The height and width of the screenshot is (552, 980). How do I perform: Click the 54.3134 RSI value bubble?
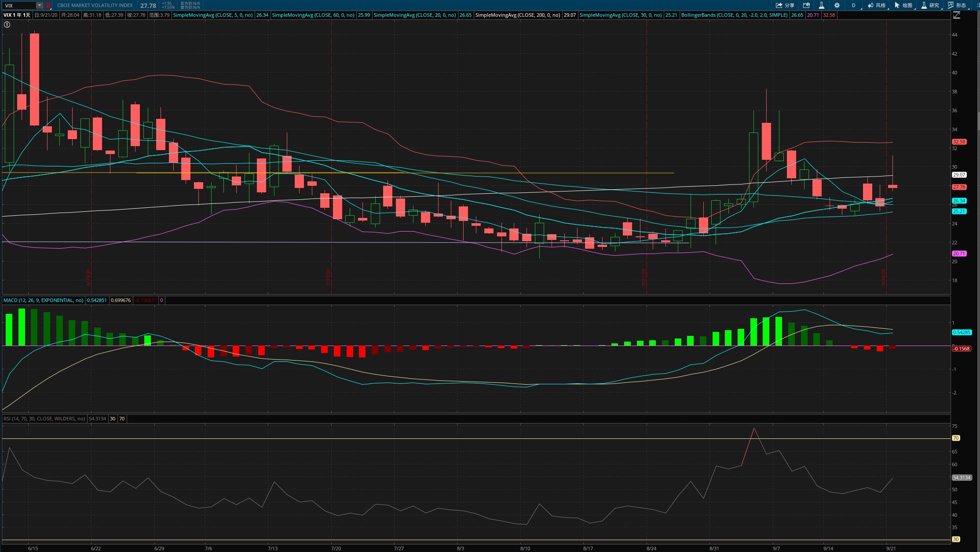click(x=962, y=478)
